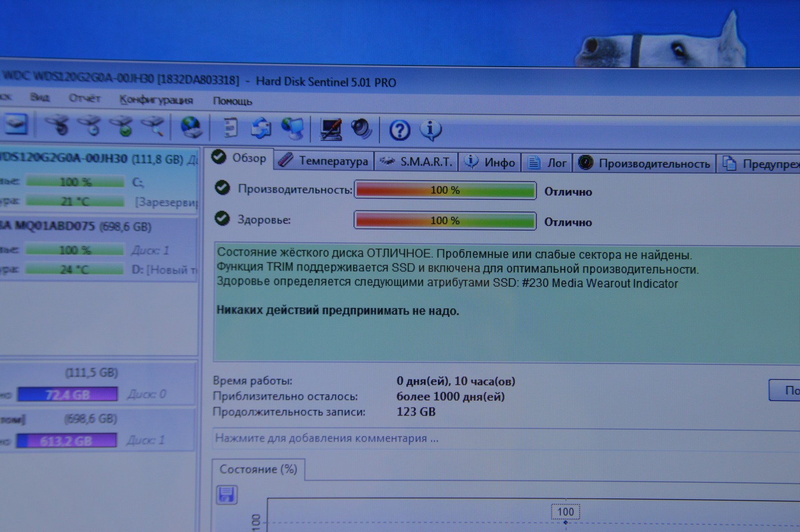Click the Отлично label next to Здоровье
Viewport: 800px width, 532px height.
tap(568, 222)
